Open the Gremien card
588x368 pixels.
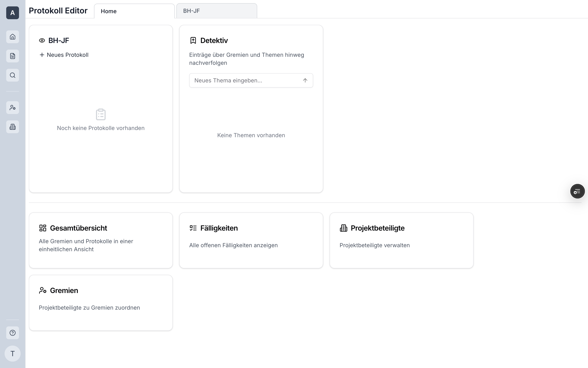point(101,303)
